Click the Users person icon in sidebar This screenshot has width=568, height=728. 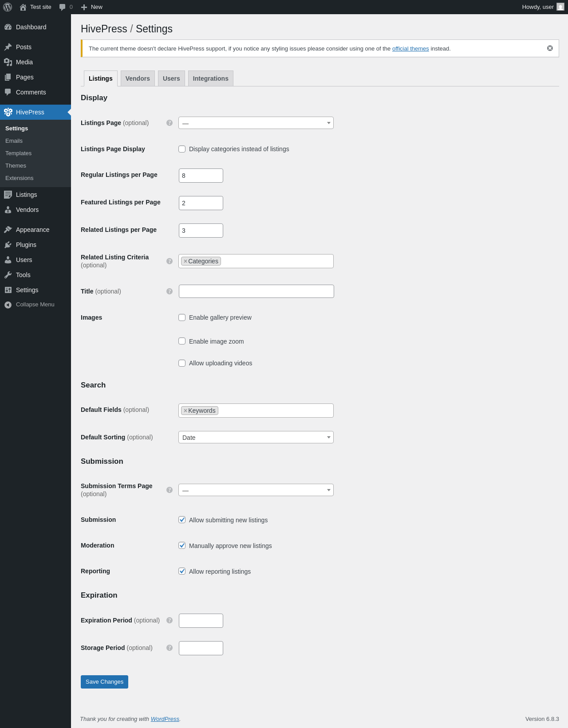click(x=8, y=260)
